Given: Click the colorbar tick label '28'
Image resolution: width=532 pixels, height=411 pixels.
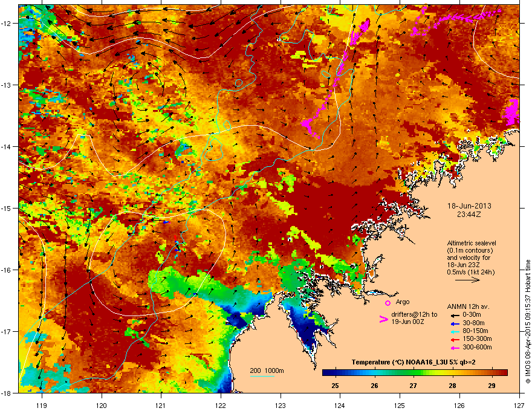Looking at the screenshot, I should pos(452,386).
